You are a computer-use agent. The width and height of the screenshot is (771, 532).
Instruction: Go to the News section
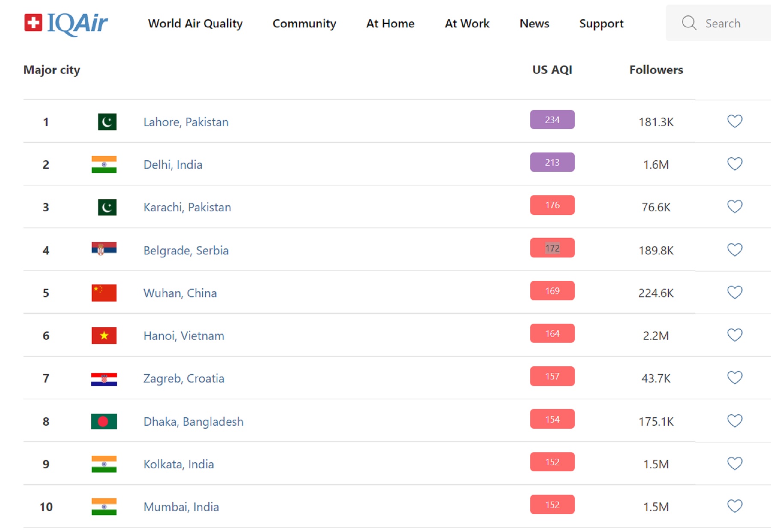tap(534, 24)
